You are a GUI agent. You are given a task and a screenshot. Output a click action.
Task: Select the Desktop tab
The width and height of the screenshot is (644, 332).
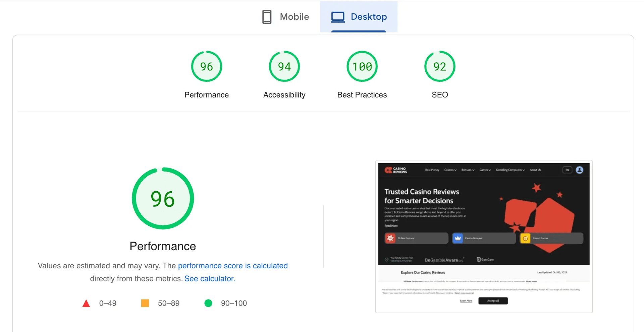[359, 17]
